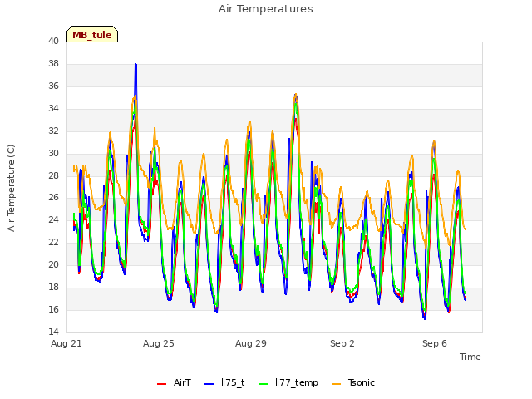Click the 34 y-axis tick label

point(53,108)
